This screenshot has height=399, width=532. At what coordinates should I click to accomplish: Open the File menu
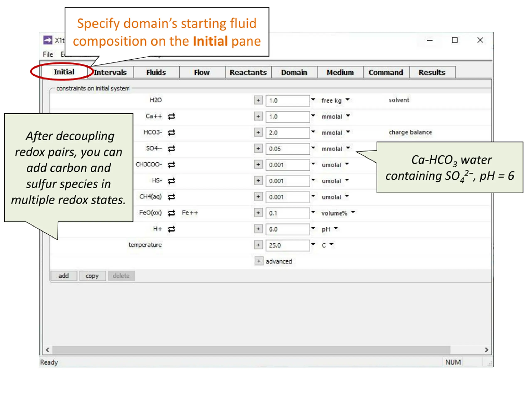coord(48,54)
